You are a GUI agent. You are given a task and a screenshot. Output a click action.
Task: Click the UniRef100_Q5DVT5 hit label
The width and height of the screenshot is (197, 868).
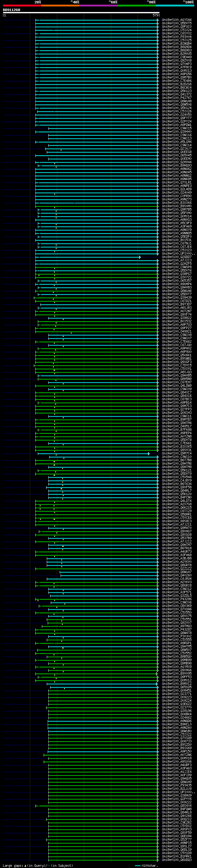[x=176, y=24]
